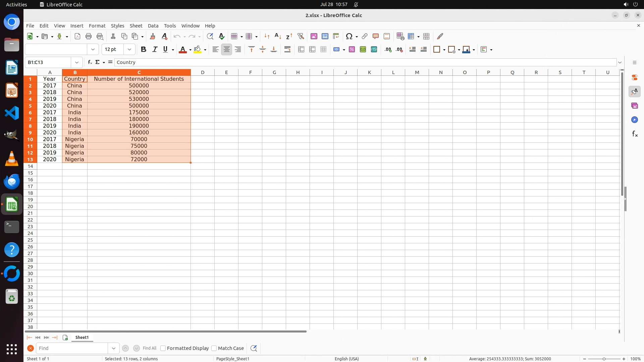Click into the Find search field
The width and height of the screenshot is (644, 362).
[x=72, y=348]
